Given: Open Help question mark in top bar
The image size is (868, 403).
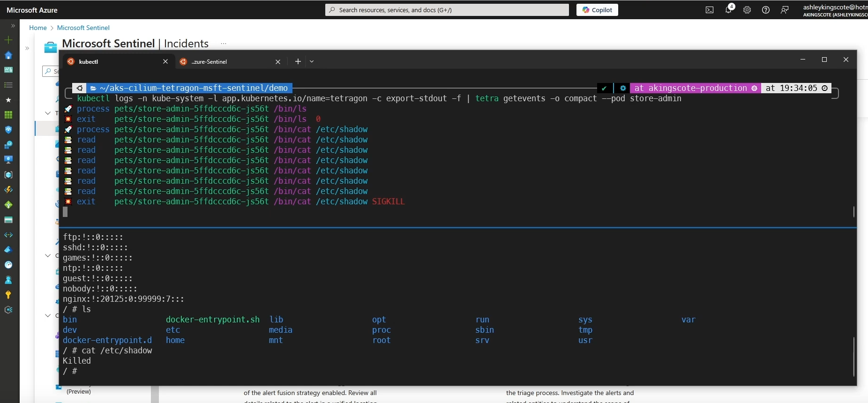Looking at the screenshot, I should coord(766,10).
